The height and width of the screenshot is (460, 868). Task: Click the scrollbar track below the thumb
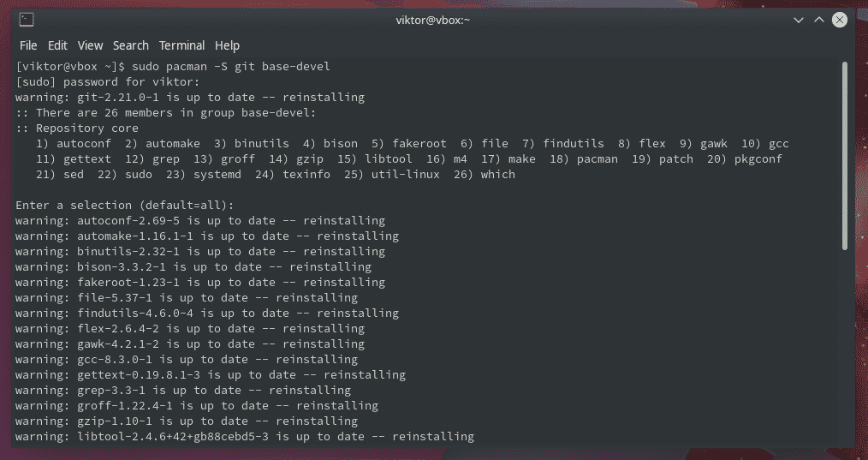[845, 346]
